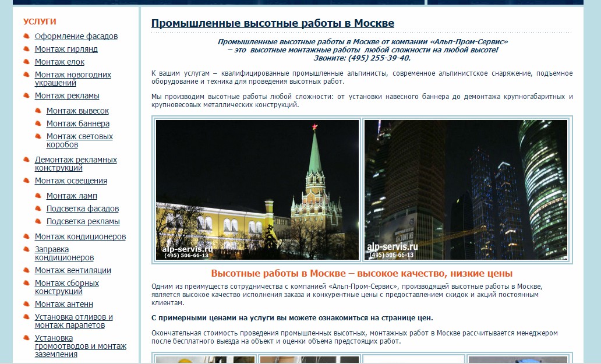Go to Монтаж кондиционеров page

80,237
